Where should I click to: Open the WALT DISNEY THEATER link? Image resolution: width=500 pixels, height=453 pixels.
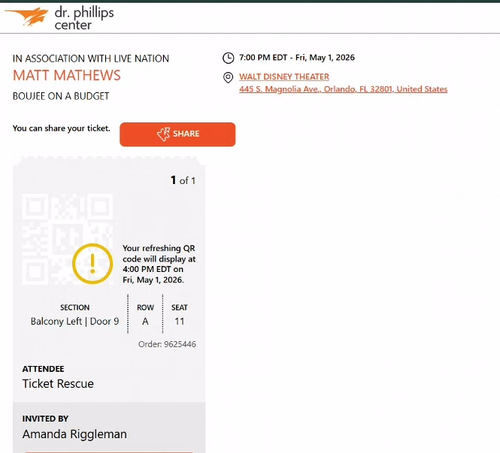point(284,77)
